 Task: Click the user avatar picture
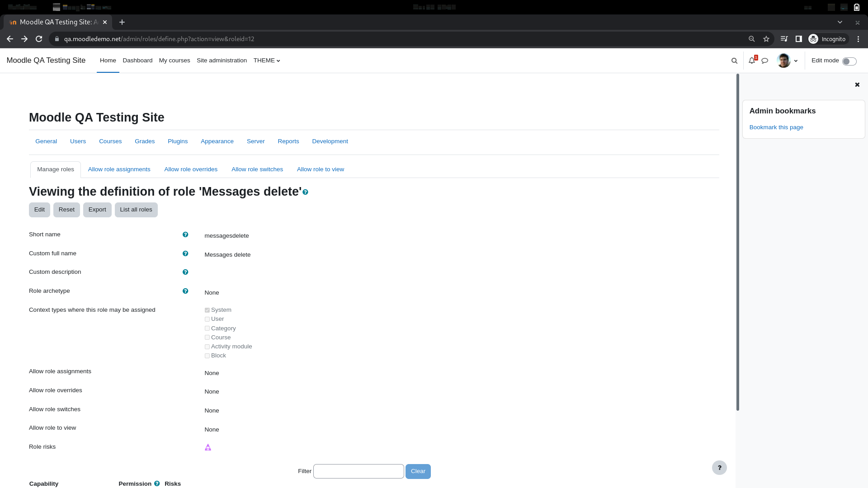[x=783, y=61]
